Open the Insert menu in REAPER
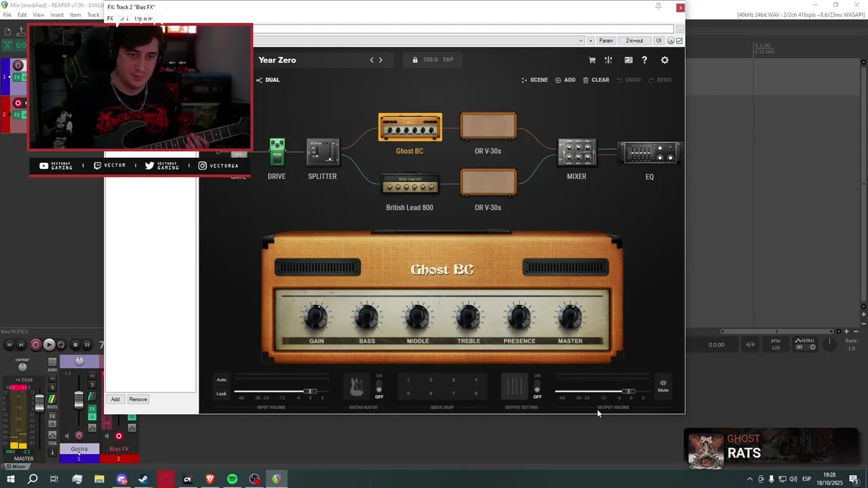868x488 pixels. [57, 15]
